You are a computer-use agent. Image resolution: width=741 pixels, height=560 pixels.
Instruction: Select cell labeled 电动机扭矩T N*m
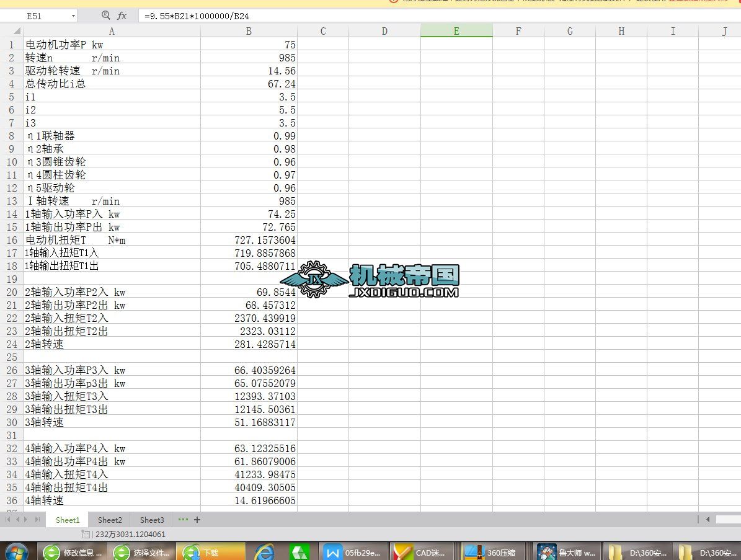click(x=112, y=240)
